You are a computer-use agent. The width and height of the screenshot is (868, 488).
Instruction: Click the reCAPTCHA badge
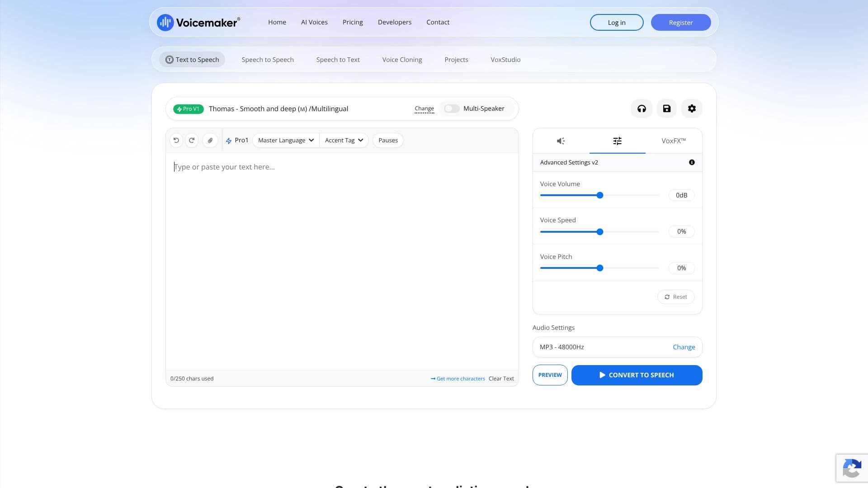coord(852,468)
